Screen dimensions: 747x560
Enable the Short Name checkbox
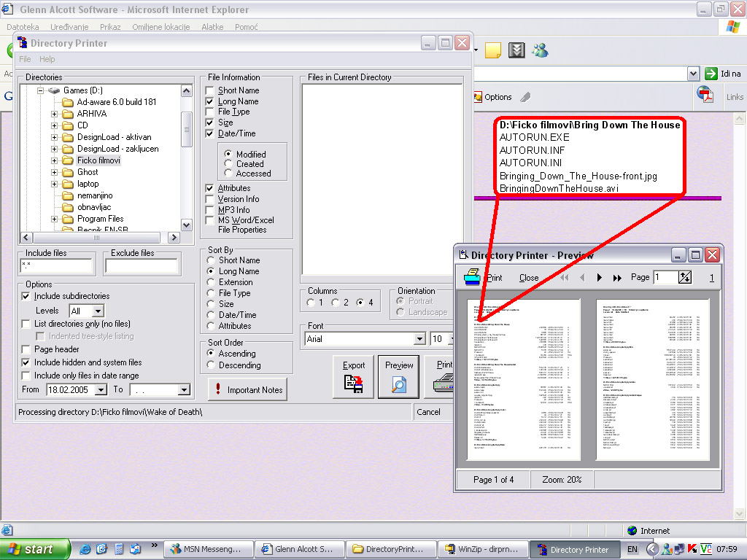point(209,90)
